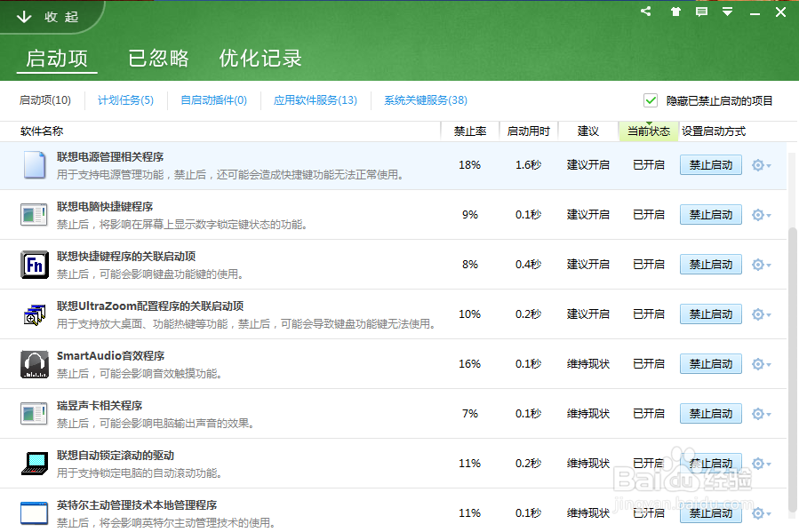The width and height of the screenshot is (799, 532).
Task: Click the 联想快捷键程序 Fn icon
Action: coord(34,265)
